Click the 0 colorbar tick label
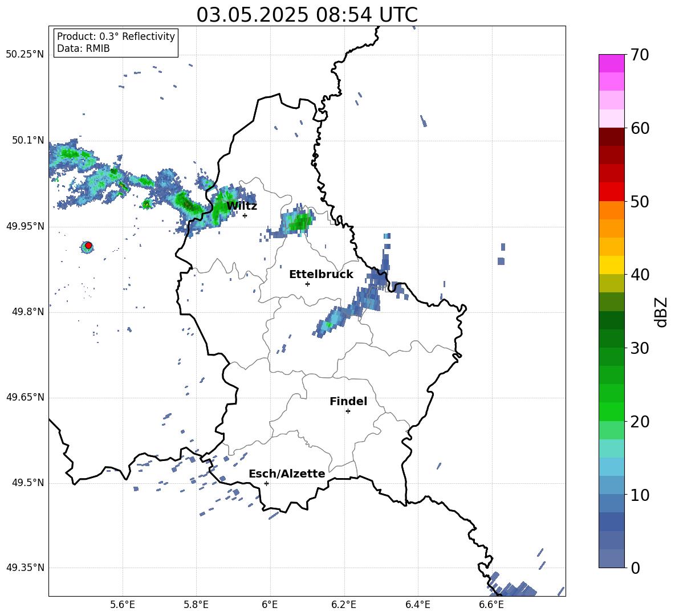The image size is (675, 616). pyautogui.click(x=635, y=568)
